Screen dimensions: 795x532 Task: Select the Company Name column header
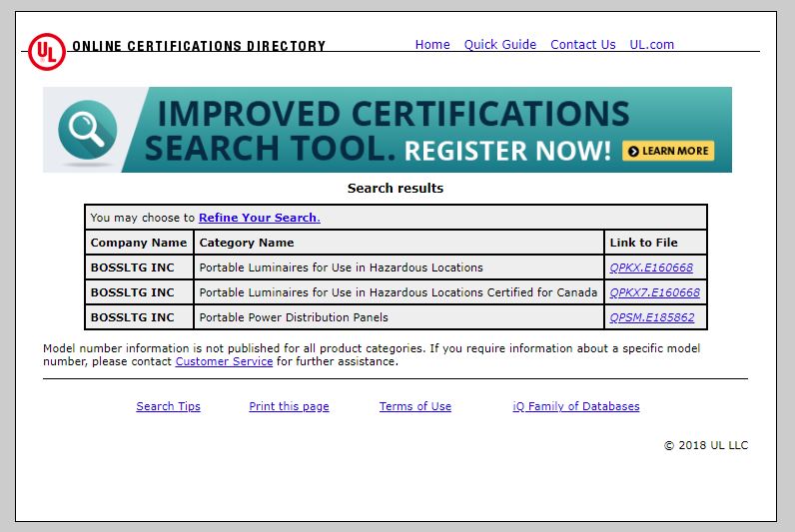[x=139, y=243]
